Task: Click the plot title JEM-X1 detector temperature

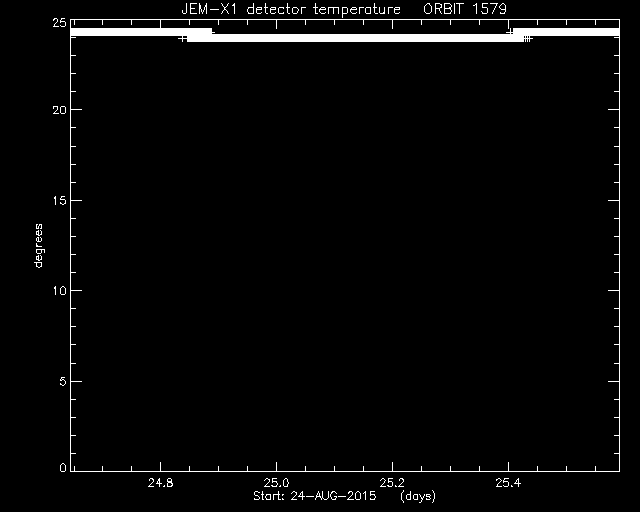Action: point(291,9)
